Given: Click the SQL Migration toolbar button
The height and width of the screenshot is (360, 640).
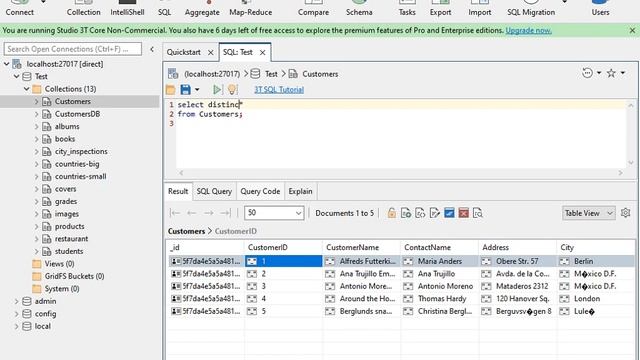Looking at the screenshot, I should point(531,8).
